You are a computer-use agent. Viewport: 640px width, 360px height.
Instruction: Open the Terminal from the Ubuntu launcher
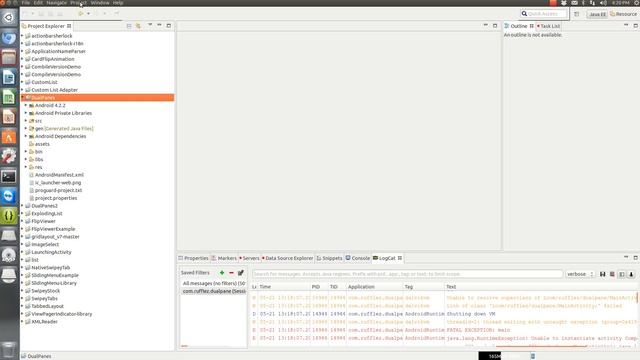(9, 176)
